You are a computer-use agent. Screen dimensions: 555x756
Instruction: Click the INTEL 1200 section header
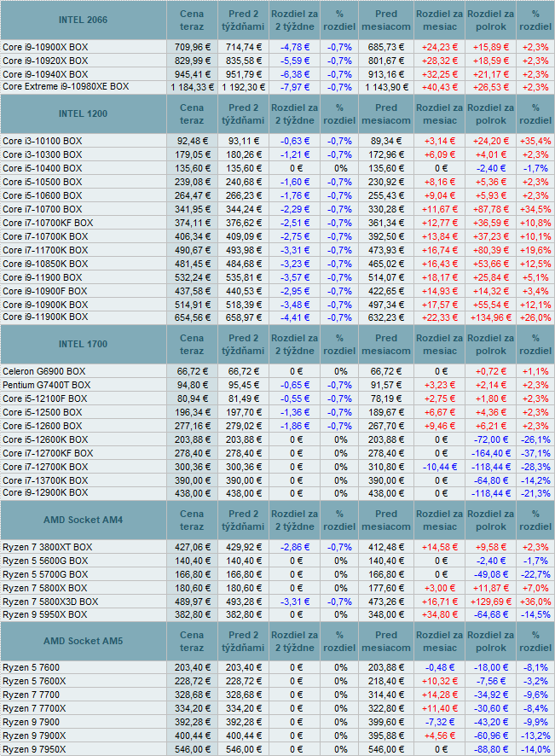coord(83,113)
